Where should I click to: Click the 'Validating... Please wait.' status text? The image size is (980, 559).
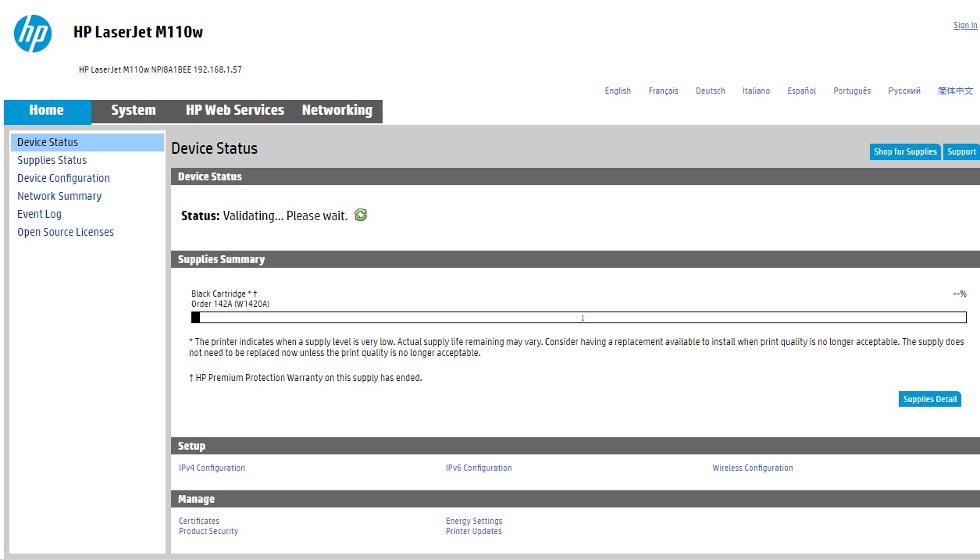tap(285, 215)
